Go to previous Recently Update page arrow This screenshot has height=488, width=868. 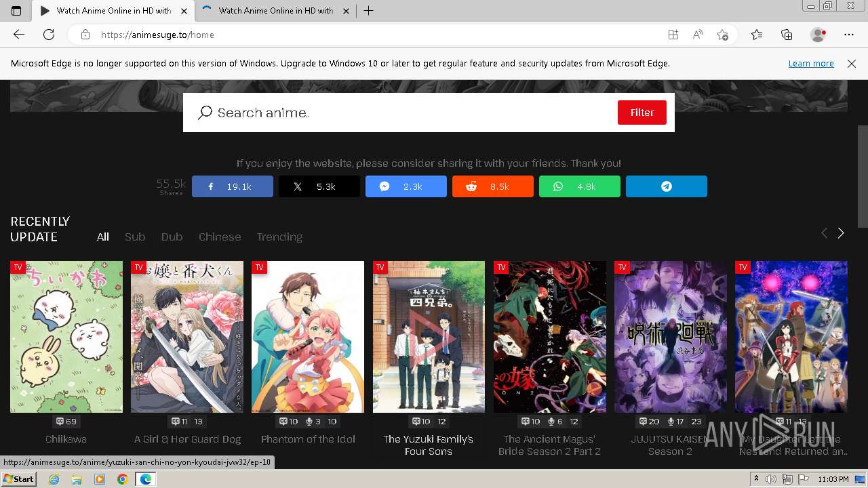point(824,233)
